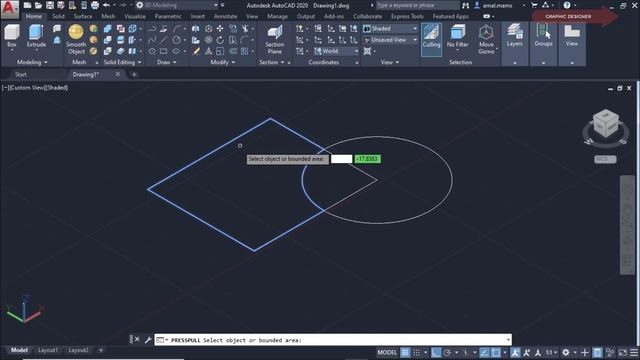Screen dimensions: 640x360
Task: Click the ViewCube navigation cube
Action: coord(606,124)
